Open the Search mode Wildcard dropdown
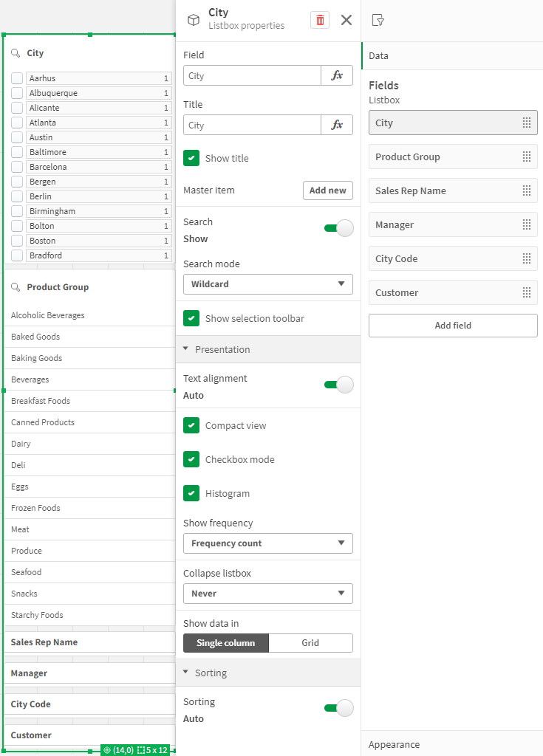This screenshot has width=543, height=756. [267, 283]
